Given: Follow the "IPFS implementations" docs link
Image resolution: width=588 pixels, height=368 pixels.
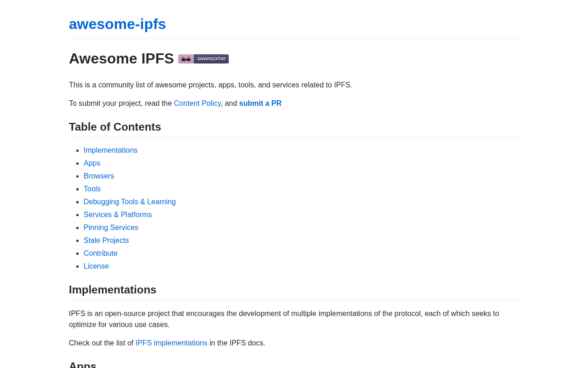Looking at the screenshot, I should [x=171, y=343].
